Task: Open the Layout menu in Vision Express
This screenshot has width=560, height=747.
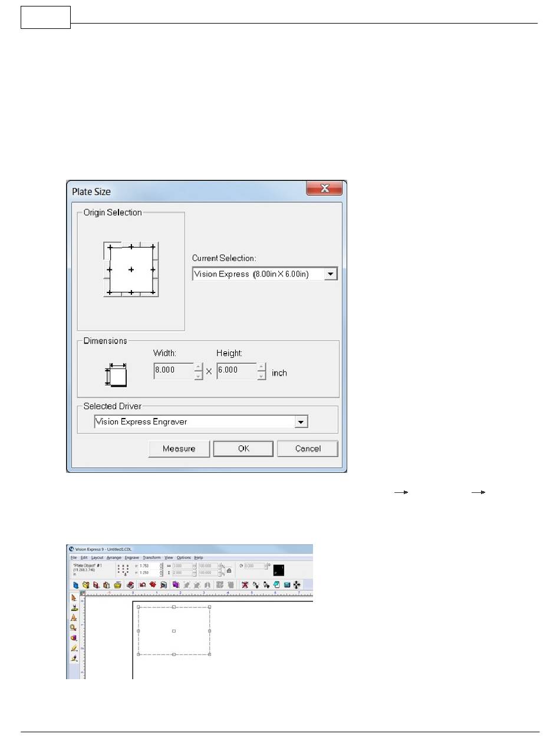Action: coord(97,557)
